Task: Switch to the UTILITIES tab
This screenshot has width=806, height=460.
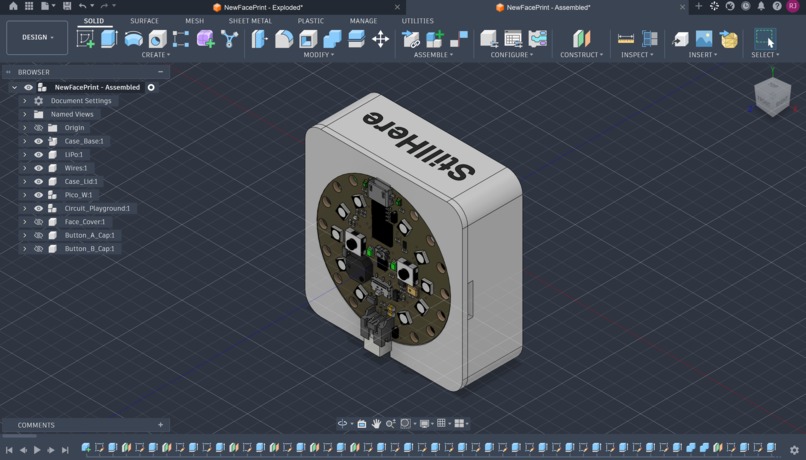Action: [x=417, y=21]
